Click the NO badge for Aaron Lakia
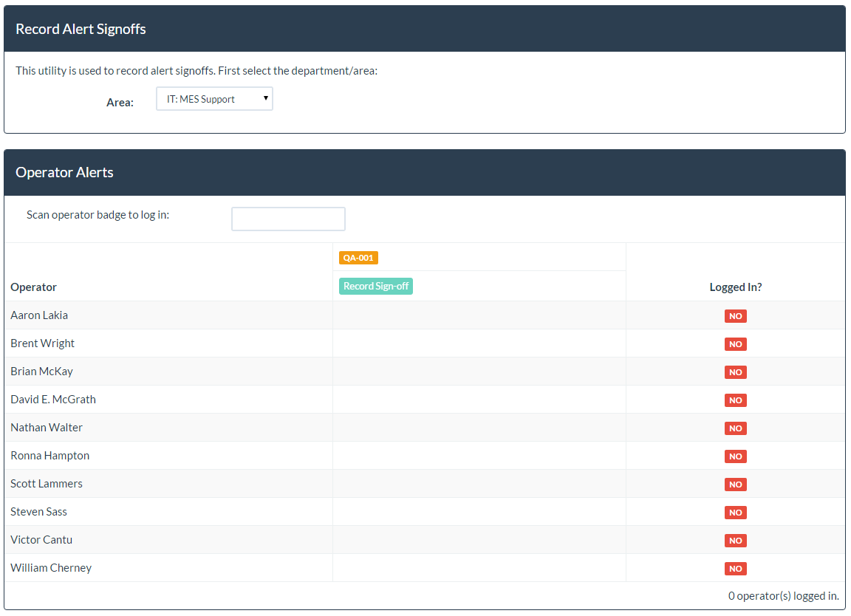 735,316
